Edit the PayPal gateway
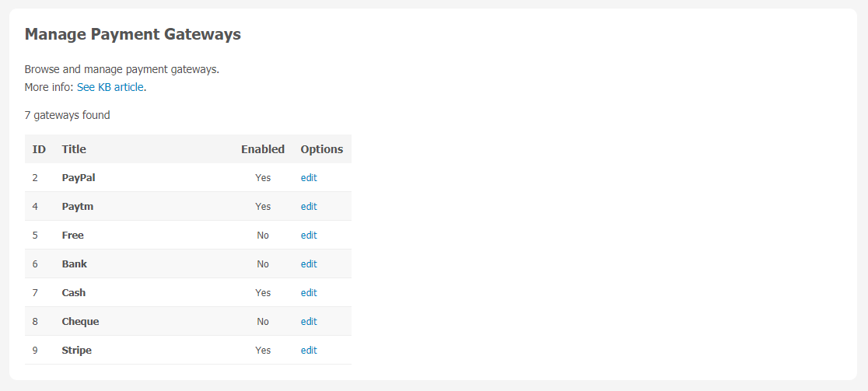 (309, 177)
